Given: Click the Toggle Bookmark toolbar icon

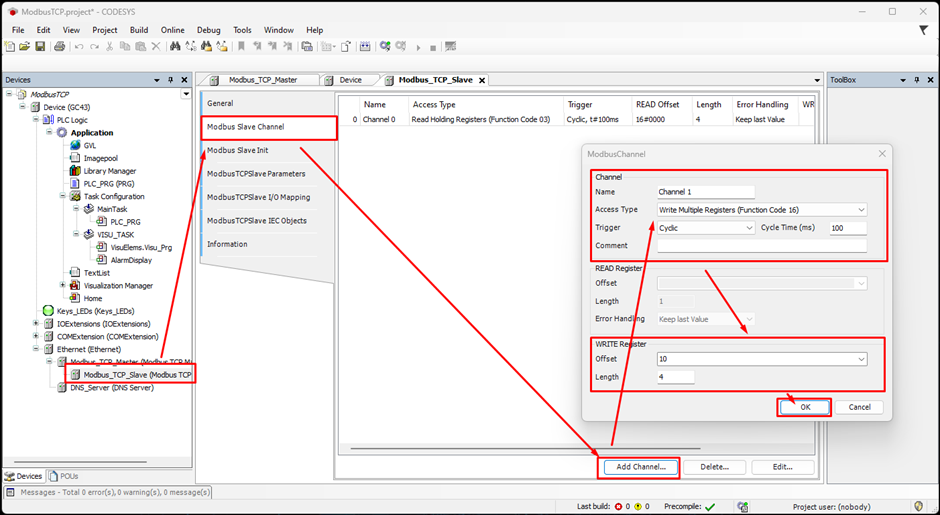Looking at the screenshot, I should coord(241,46).
